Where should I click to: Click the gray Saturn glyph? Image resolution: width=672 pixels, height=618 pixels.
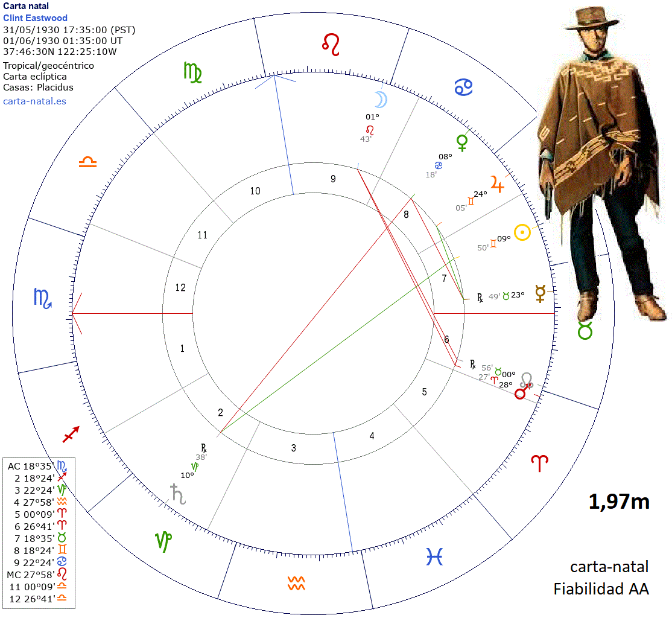pos(176,493)
